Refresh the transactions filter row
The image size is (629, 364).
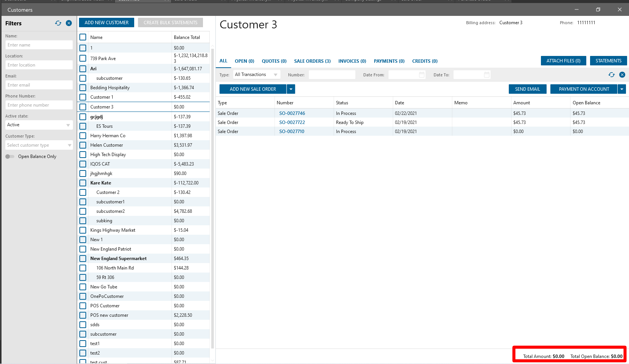pyautogui.click(x=611, y=75)
